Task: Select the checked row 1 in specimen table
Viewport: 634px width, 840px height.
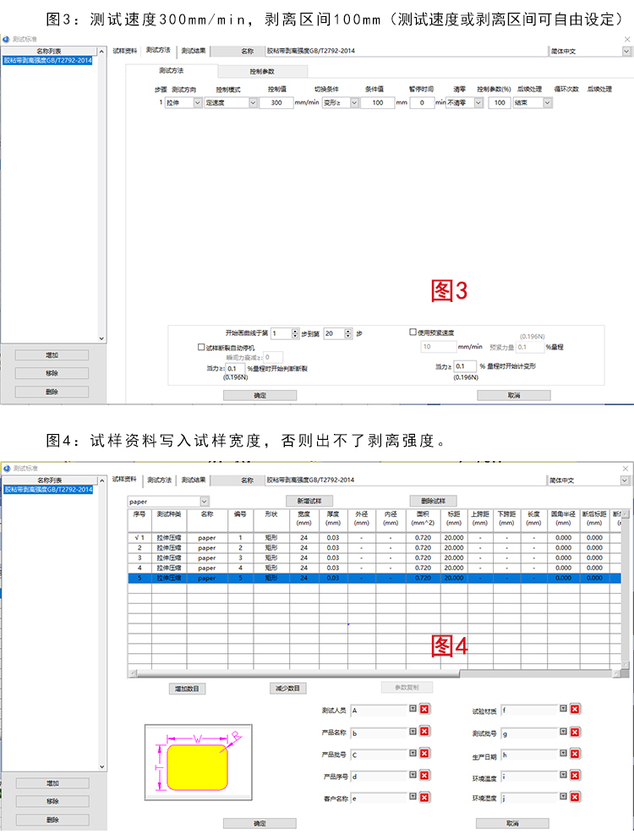Action: 139,537
